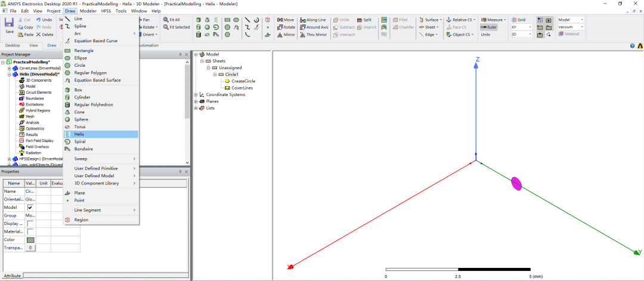Viewport: 644px width, 281px height.
Task: Toggle the Grid display button
Action: (518, 20)
